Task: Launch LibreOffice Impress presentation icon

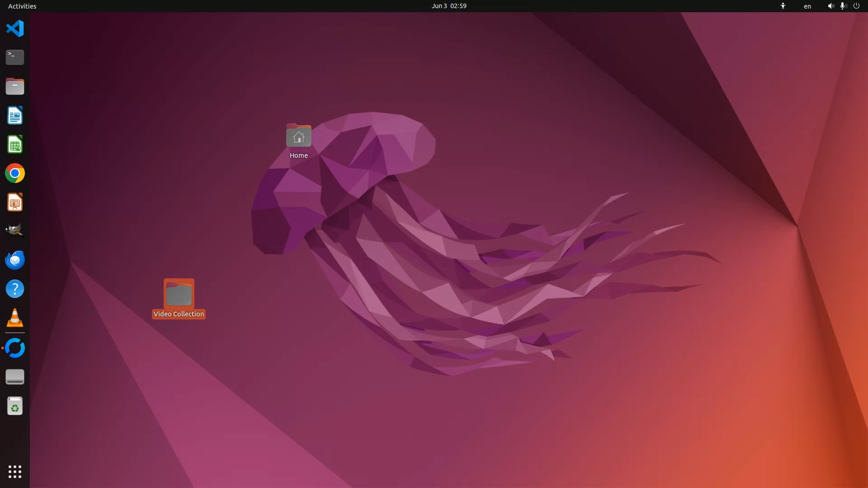Action: pos(15,202)
